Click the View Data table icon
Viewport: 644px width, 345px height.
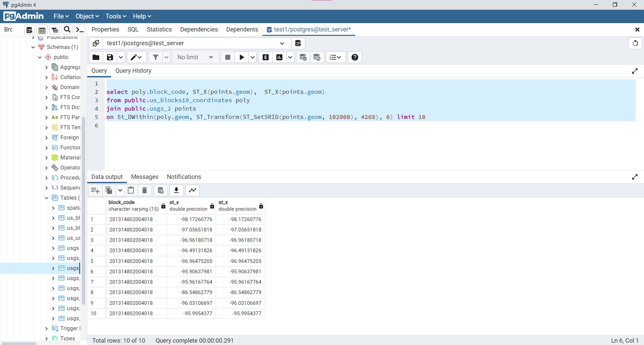[x=42, y=30]
